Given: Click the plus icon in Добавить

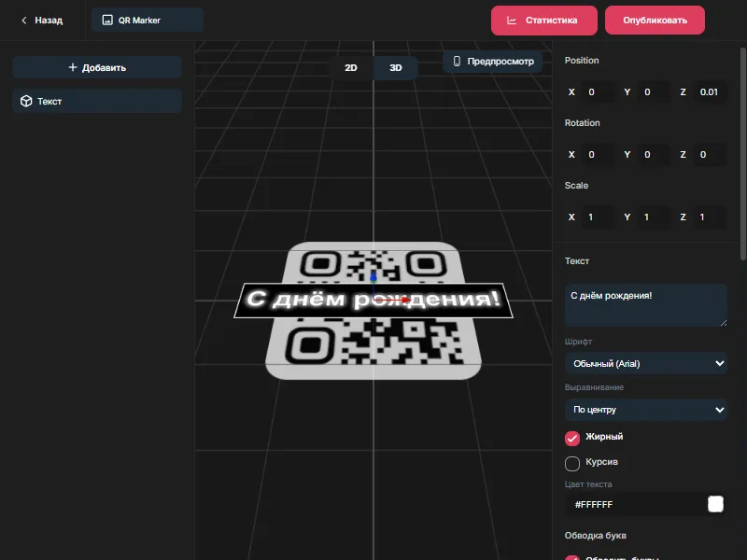Looking at the screenshot, I should (x=73, y=67).
